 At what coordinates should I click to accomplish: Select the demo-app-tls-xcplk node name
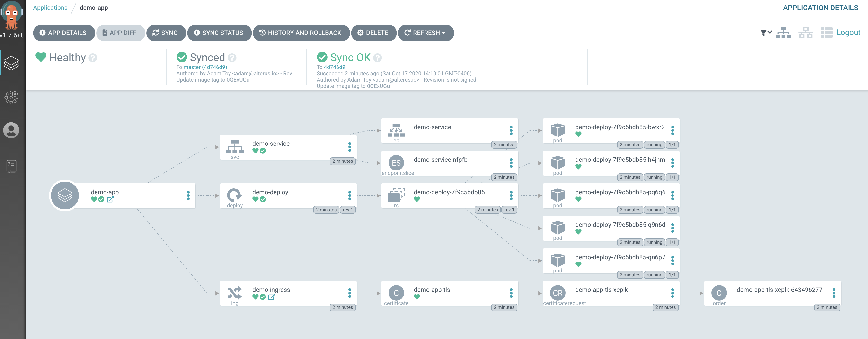click(601, 290)
